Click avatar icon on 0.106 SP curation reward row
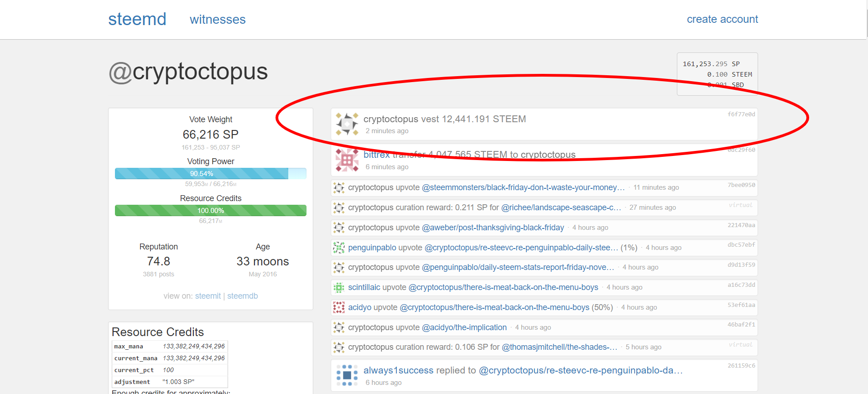868x394 pixels. click(339, 347)
